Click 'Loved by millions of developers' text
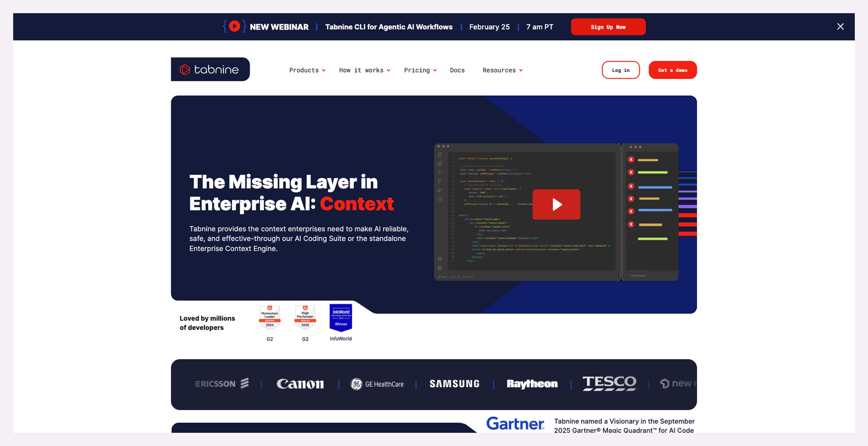 coord(207,323)
